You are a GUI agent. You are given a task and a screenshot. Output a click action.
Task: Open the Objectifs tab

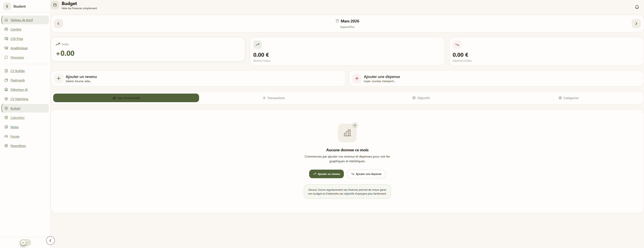(x=421, y=98)
